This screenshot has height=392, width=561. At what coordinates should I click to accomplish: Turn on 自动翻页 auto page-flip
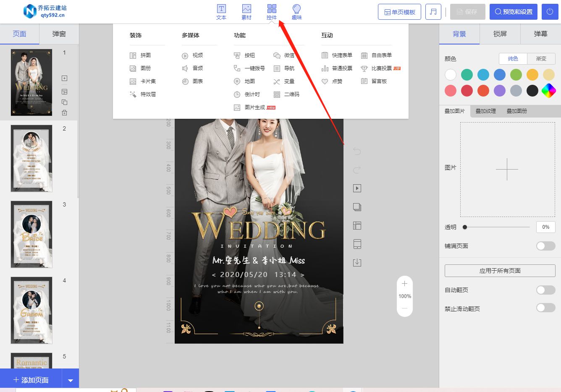(x=545, y=290)
